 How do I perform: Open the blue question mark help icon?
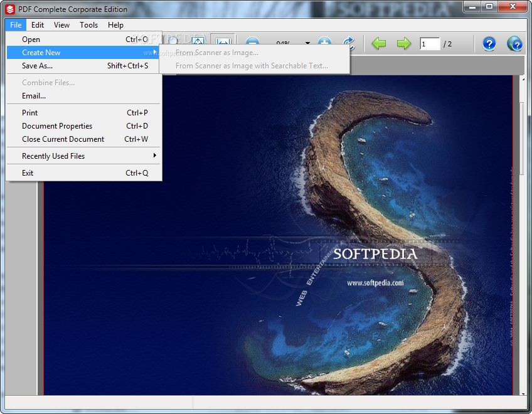point(489,44)
